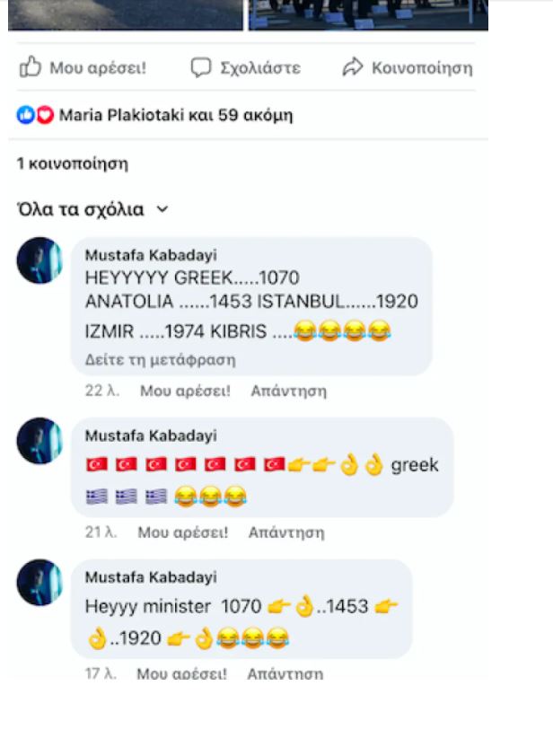Open the post photo on the right
The image size is (553, 756).
click(x=368, y=15)
